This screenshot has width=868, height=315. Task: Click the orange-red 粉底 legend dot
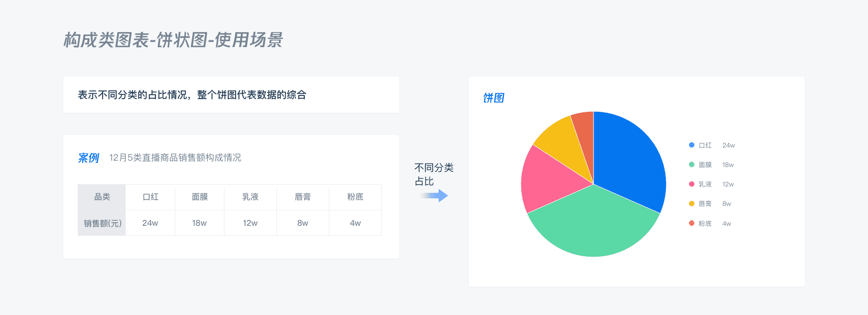click(691, 223)
